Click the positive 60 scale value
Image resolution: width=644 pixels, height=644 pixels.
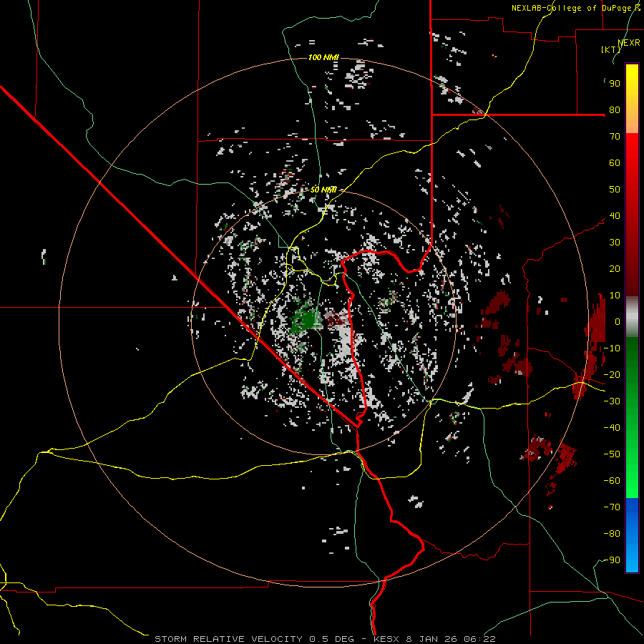tap(615, 163)
